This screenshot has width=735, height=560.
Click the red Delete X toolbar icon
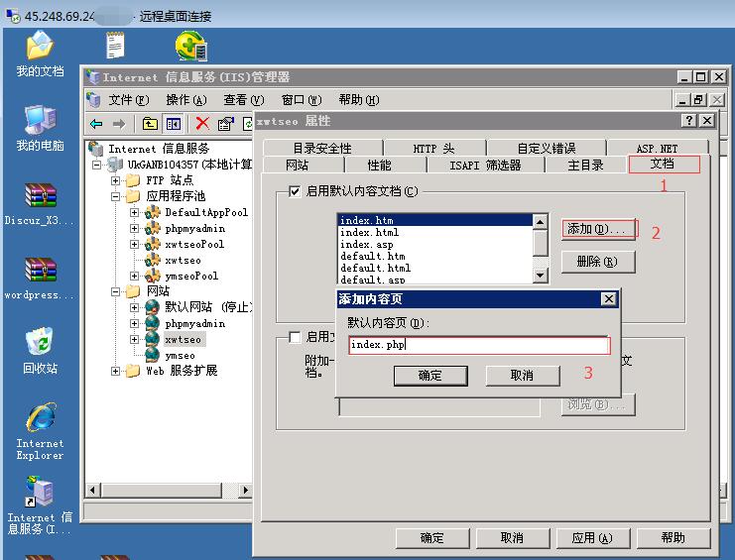coord(202,124)
